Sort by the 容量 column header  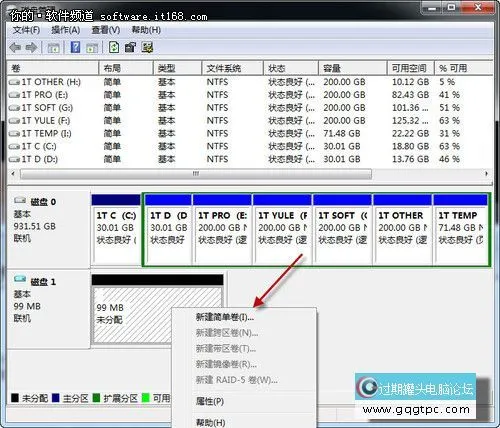(353, 68)
